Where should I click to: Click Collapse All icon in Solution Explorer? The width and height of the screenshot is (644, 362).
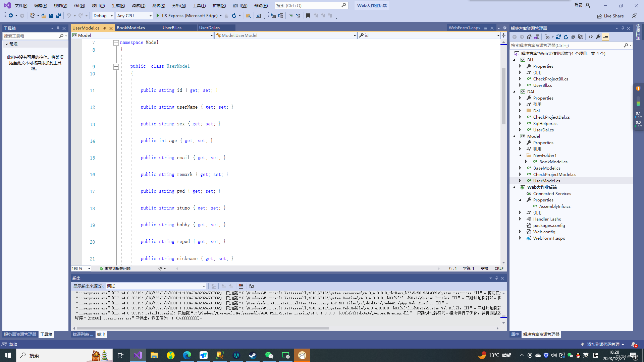click(573, 37)
